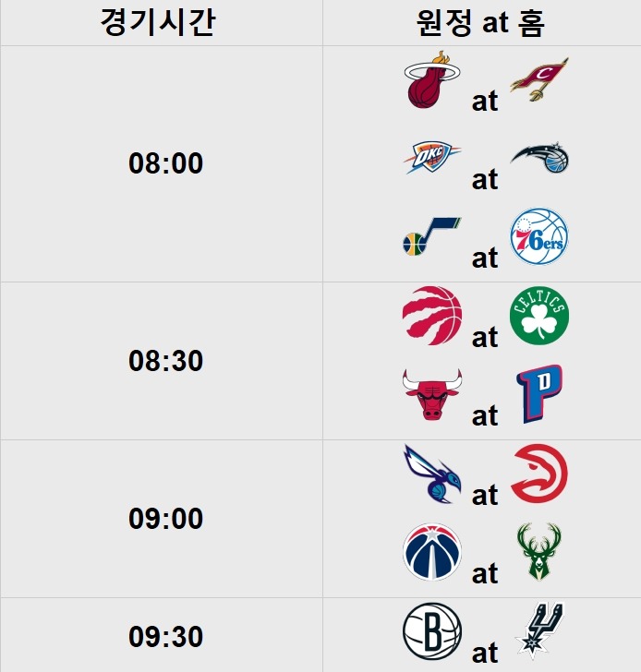641x672 pixels.
Task: Select the Oklahoma City Thunder logo
Action: 431,159
